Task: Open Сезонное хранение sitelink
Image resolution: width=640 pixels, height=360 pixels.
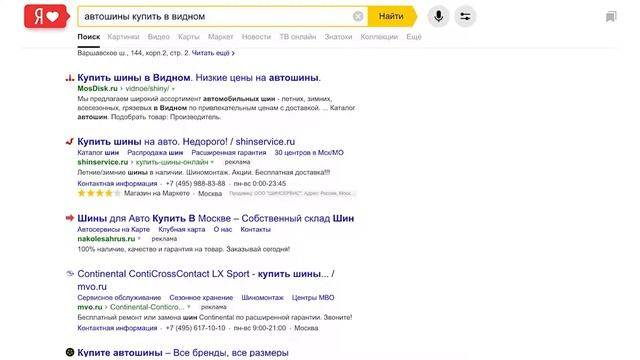Action: click(201, 298)
